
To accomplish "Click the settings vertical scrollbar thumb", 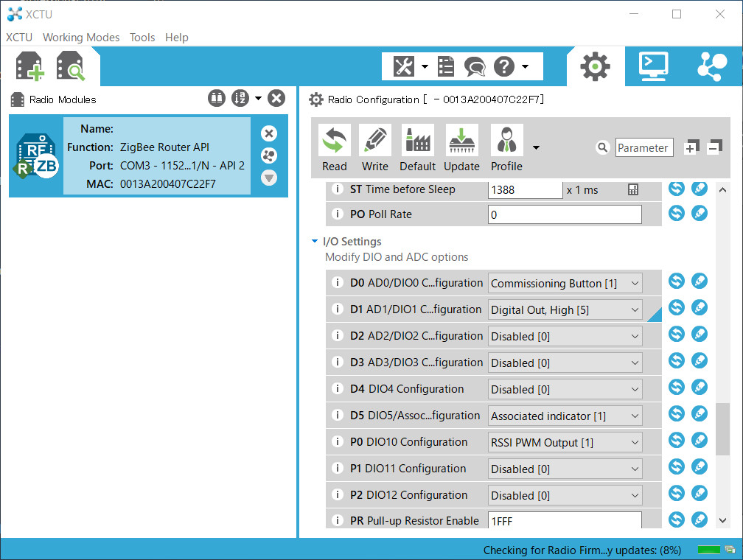I will tap(722, 430).
